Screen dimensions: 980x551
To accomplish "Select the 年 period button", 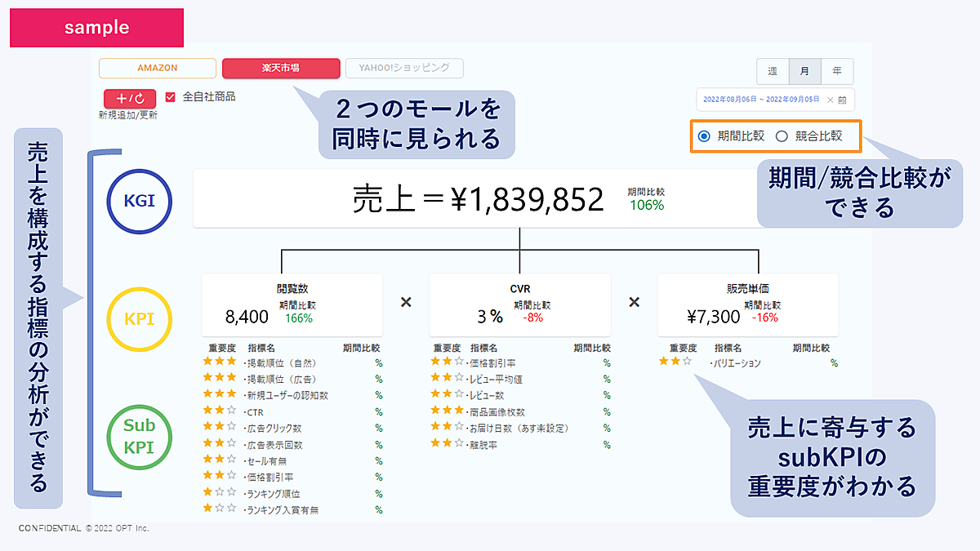I will pos(836,72).
